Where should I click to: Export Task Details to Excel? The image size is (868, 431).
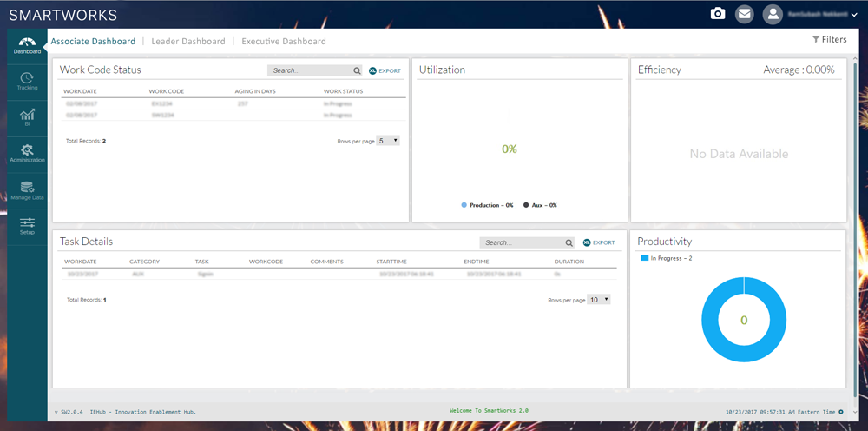[x=598, y=243]
